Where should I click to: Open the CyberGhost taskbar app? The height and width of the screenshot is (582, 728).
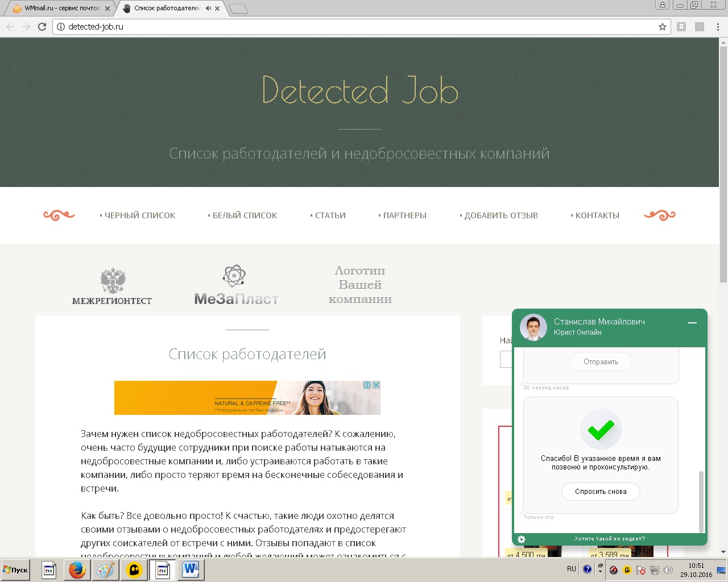pos(134,569)
